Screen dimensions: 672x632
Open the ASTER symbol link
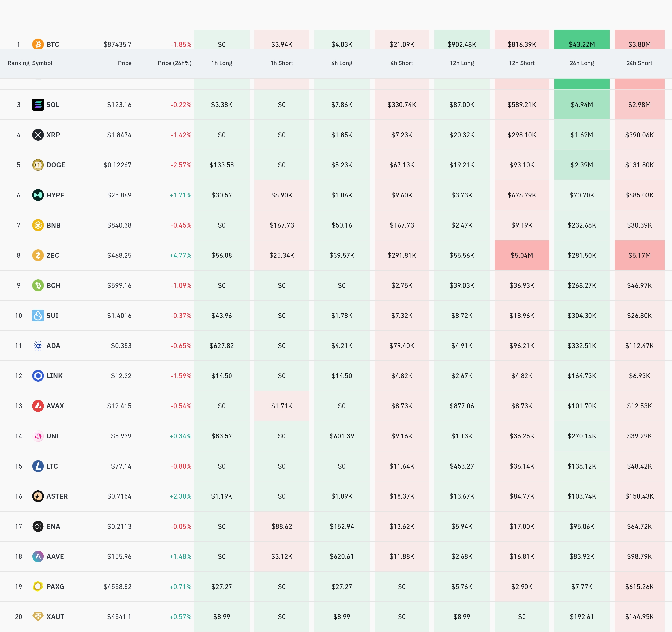tap(57, 496)
